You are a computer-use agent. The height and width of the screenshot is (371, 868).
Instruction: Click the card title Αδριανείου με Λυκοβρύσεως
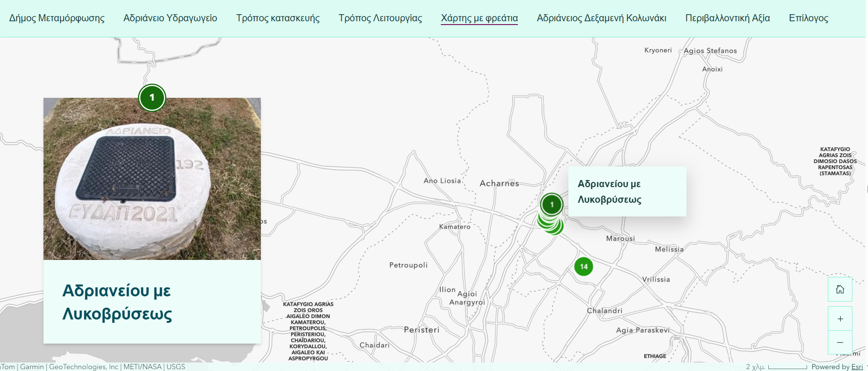(x=117, y=302)
